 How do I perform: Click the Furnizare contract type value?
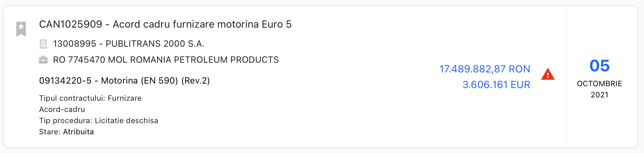125,98
